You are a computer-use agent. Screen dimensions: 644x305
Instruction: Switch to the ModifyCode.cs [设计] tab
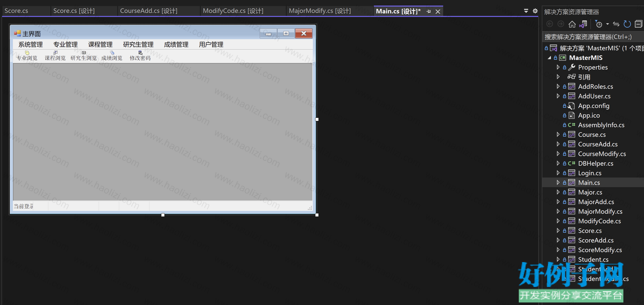pos(243,11)
